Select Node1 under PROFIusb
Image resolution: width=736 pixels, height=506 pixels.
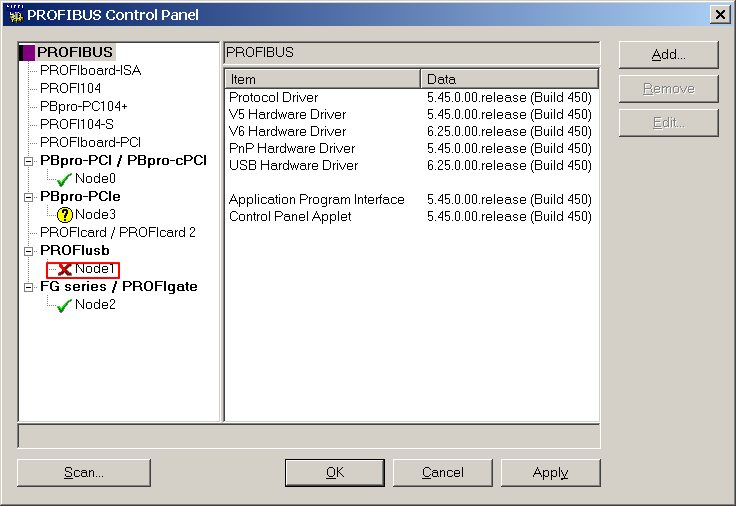(x=95, y=268)
